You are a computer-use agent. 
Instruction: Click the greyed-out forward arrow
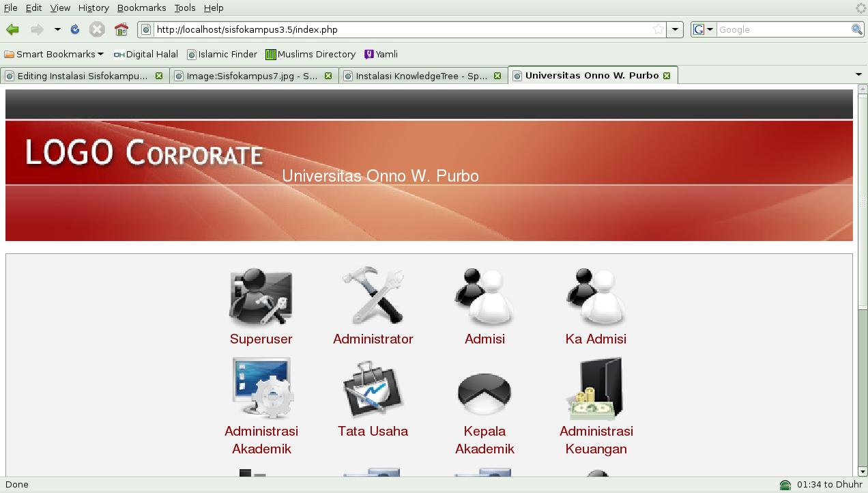point(37,29)
